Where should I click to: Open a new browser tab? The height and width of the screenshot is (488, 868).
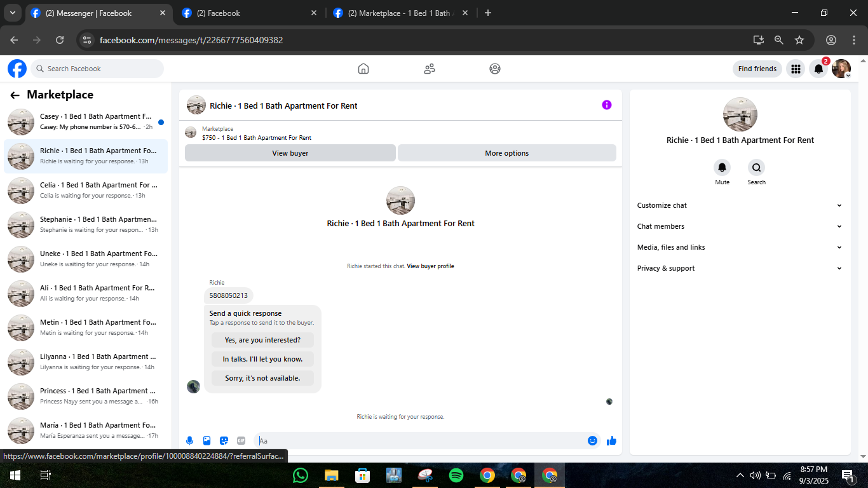pos(488,13)
